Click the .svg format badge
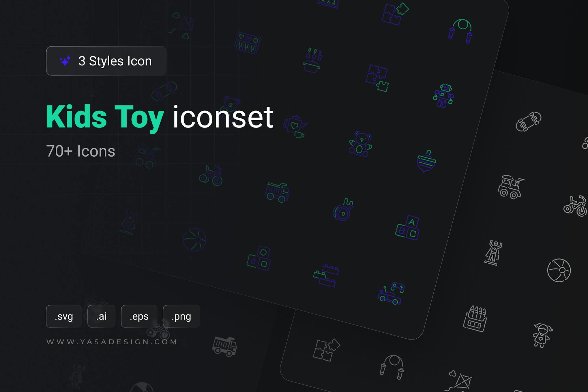Screen dimensions: 588x392 coord(64,316)
